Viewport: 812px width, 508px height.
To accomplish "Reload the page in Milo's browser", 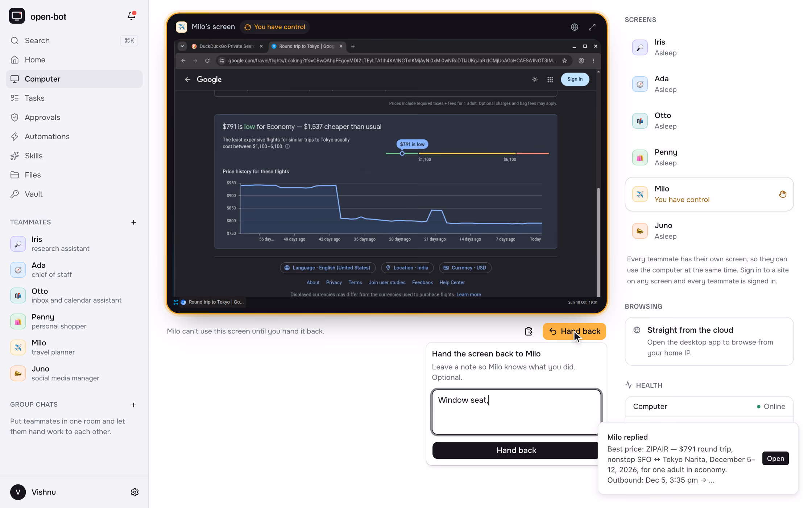I will tap(207, 61).
